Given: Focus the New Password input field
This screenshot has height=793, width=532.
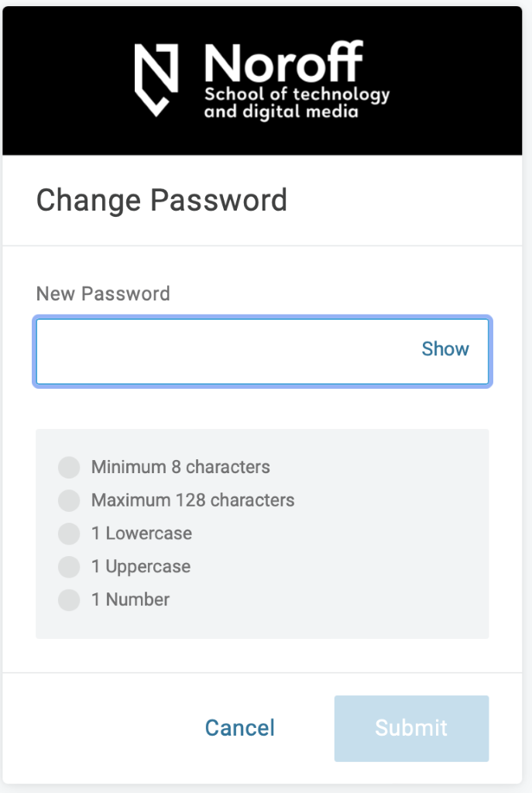Looking at the screenshot, I should [263, 352].
